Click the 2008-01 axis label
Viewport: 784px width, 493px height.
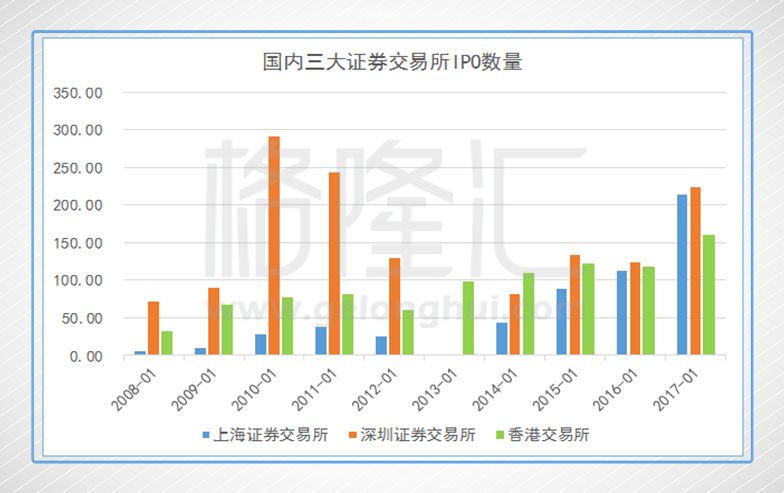(x=134, y=390)
